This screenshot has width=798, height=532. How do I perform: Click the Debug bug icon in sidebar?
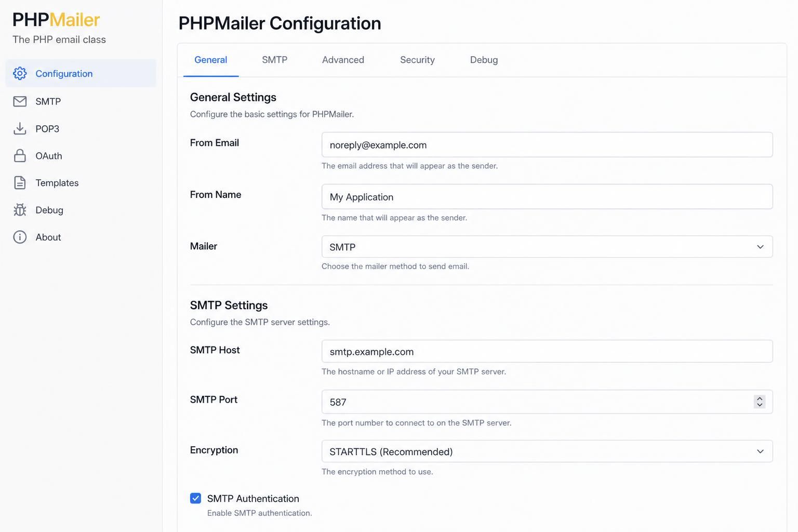20,210
